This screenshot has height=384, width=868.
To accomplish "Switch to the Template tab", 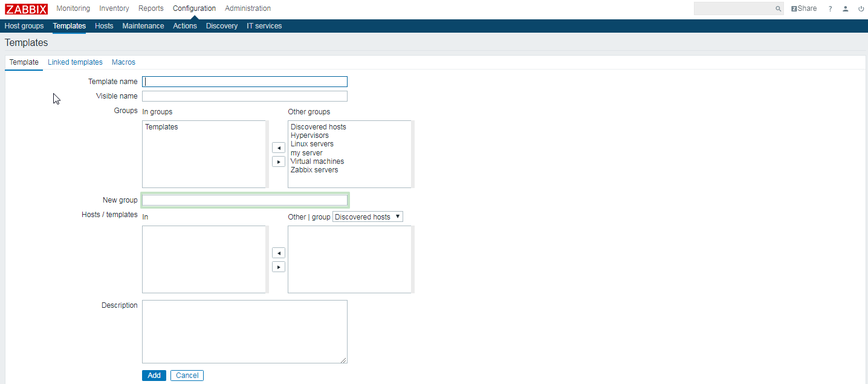I will click(x=24, y=62).
